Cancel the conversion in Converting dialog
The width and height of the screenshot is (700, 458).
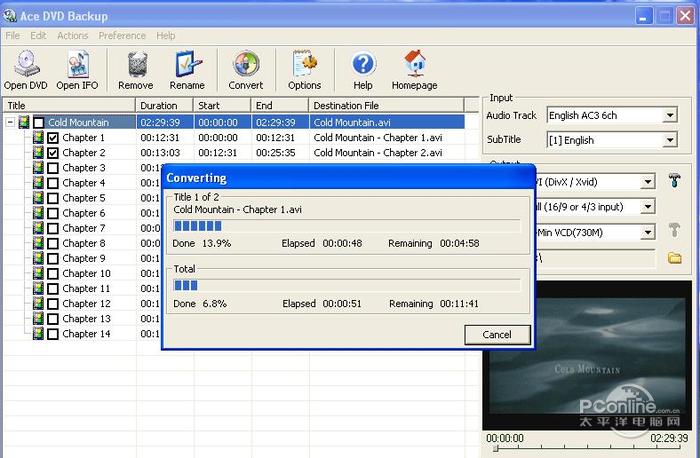(x=497, y=334)
